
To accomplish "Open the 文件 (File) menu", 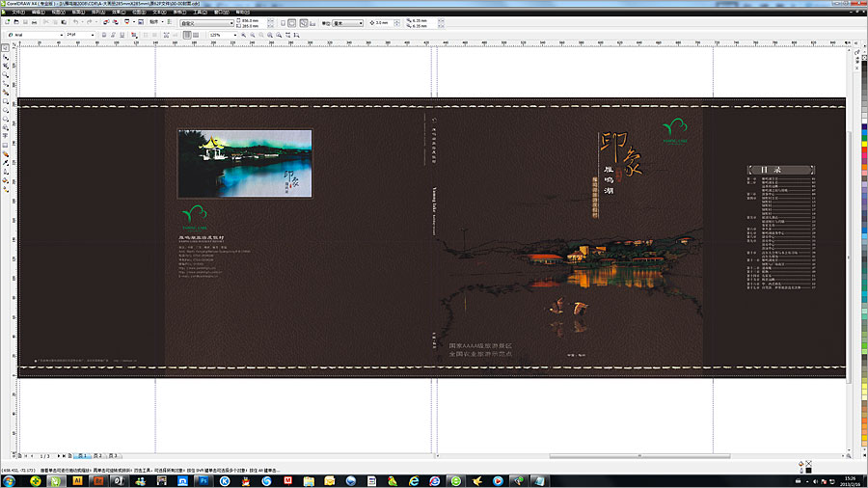I will coord(16,12).
